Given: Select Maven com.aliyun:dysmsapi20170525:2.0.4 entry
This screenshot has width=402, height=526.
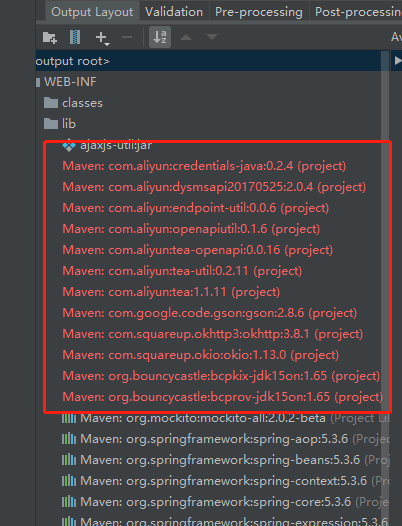Looking at the screenshot, I should [214, 187].
